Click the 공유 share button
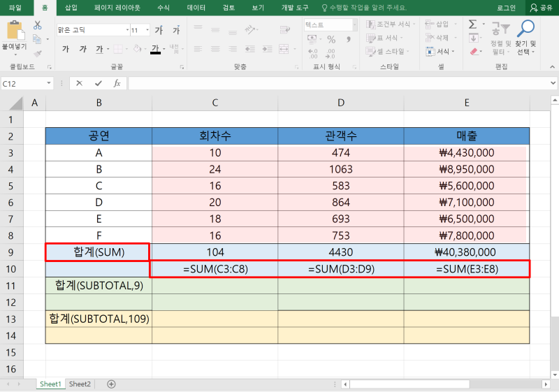 click(x=541, y=8)
